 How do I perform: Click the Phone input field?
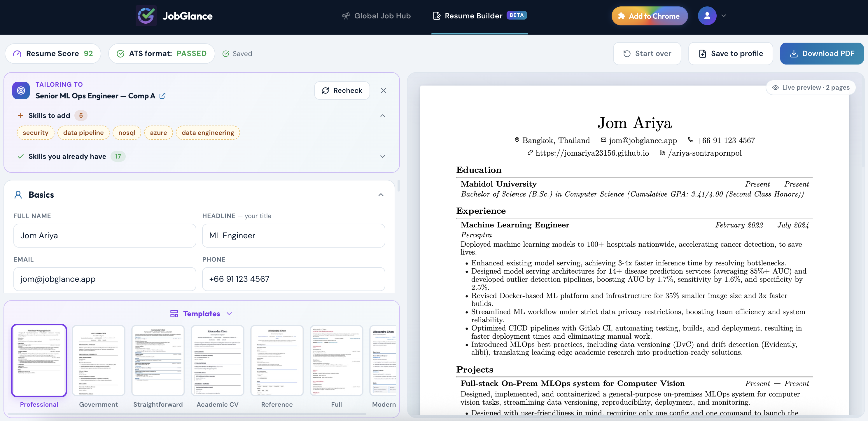click(293, 279)
